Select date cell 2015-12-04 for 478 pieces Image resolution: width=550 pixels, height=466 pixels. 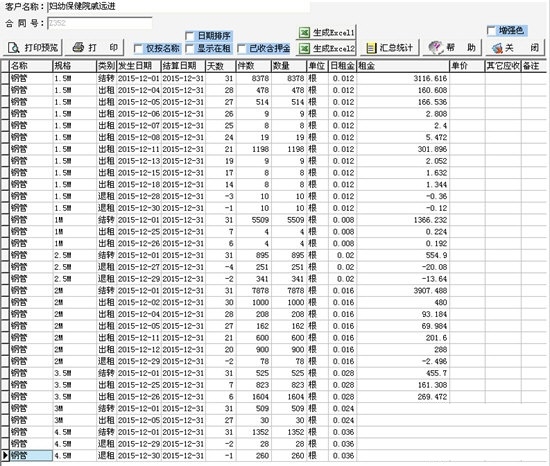pos(139,90)
